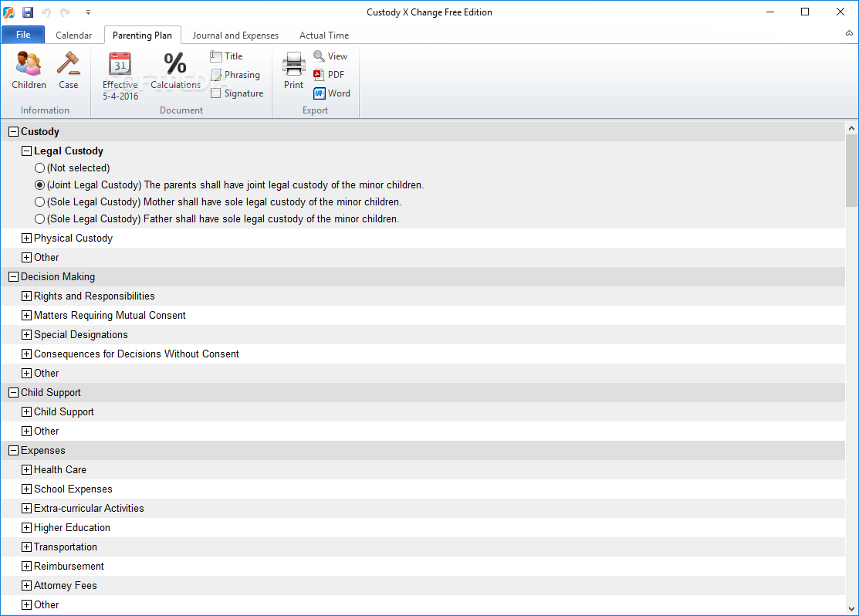Image resolution: width=859 pixels, height=616 pixels.
Task: Expand Consequences for Decisions Without Consent
Action: [x=26, y=354]
